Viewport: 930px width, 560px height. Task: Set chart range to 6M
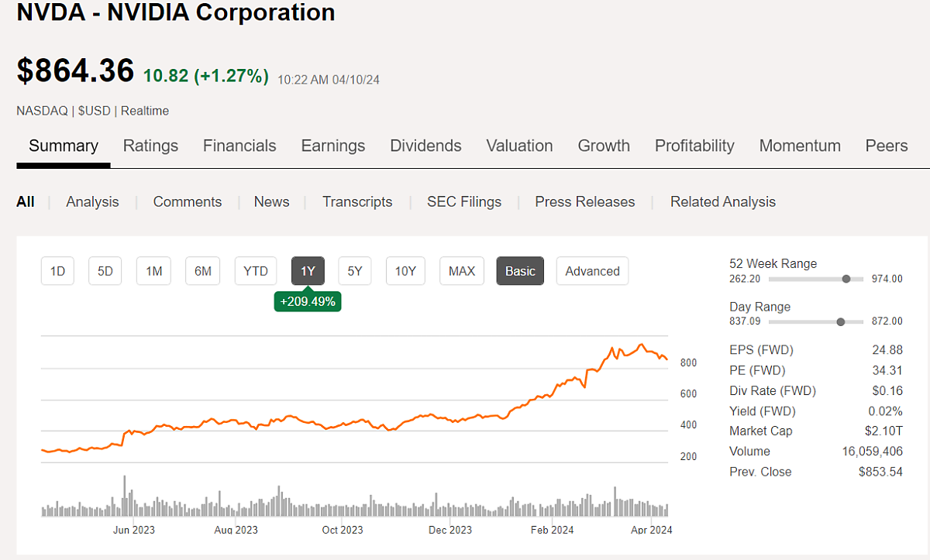[x=202, y=271]
